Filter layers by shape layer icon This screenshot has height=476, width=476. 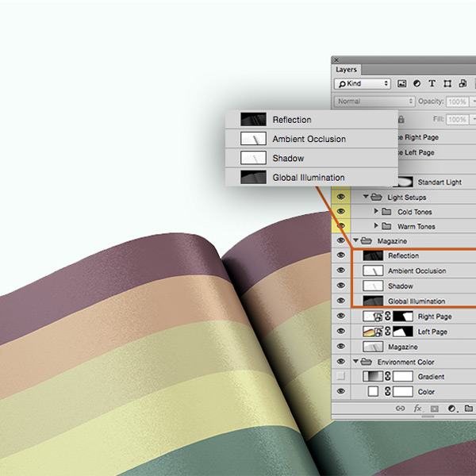pos(447,84)
